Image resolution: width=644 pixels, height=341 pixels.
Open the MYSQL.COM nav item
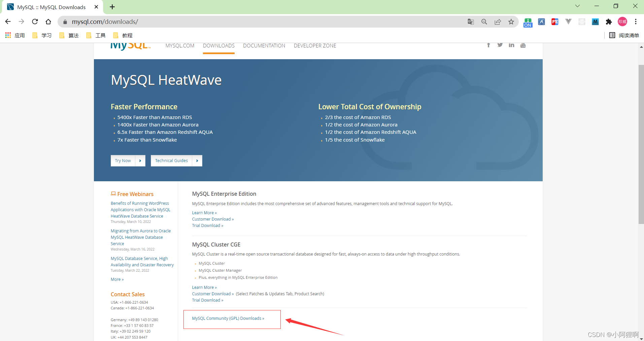click(x=180, y=46)
